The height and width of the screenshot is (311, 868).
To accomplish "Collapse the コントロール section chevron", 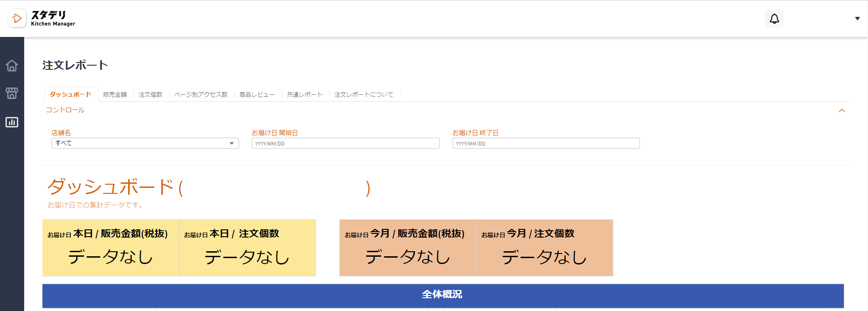I will pyautogui.click(x=842, y=110).
